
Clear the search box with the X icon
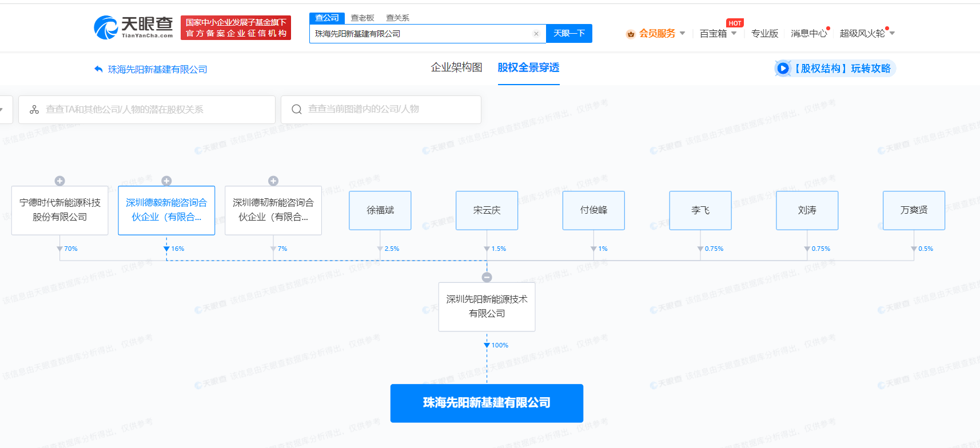[536, 34]
